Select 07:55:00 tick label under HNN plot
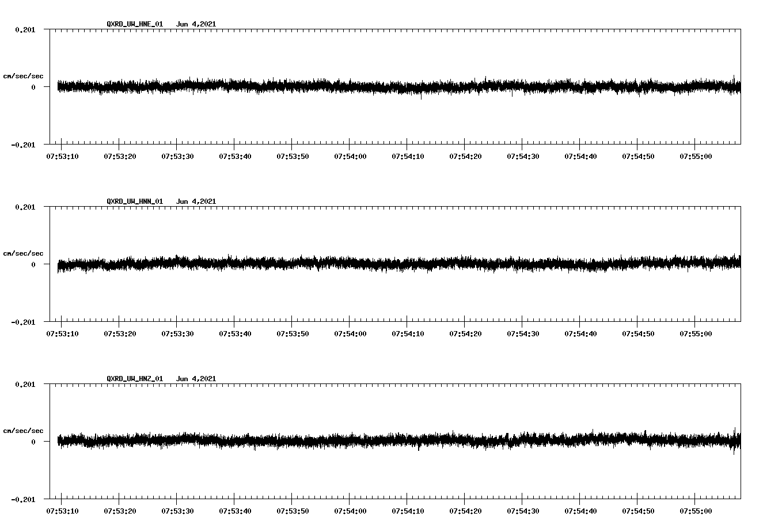The image size is (782, 532). click(x=696, y=333)
